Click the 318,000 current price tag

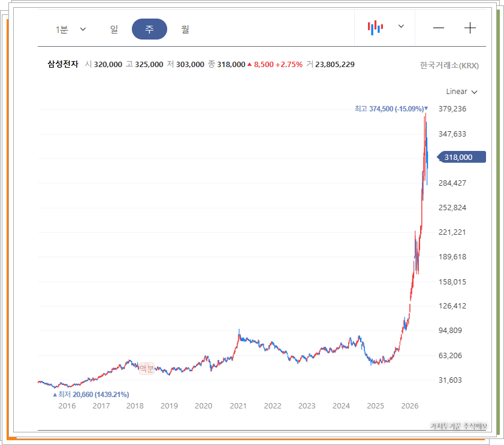(x=461, y=157)
